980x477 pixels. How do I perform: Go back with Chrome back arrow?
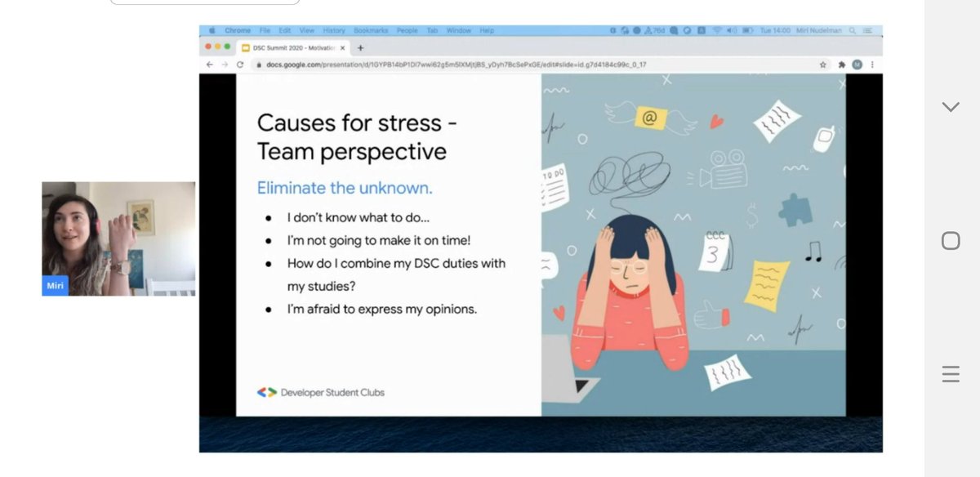[209, 65]
